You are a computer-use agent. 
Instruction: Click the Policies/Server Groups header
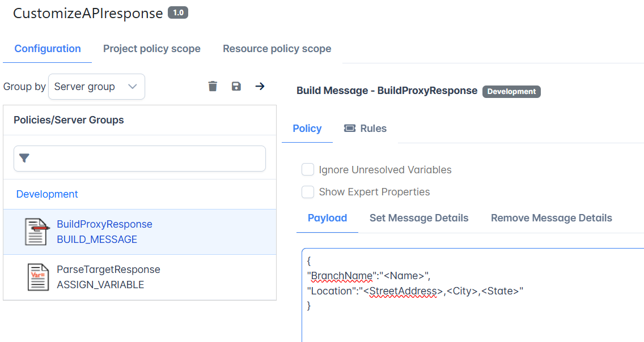(69, 119)
